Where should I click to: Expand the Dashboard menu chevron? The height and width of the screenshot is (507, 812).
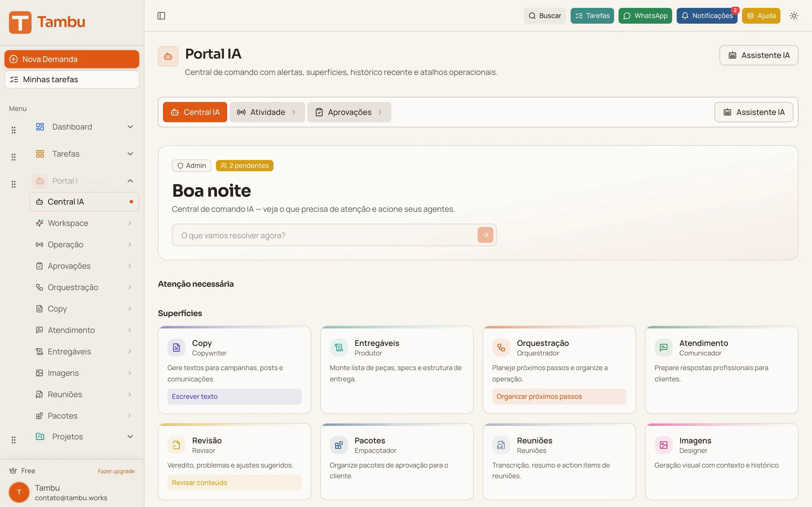tap(130, 127)
